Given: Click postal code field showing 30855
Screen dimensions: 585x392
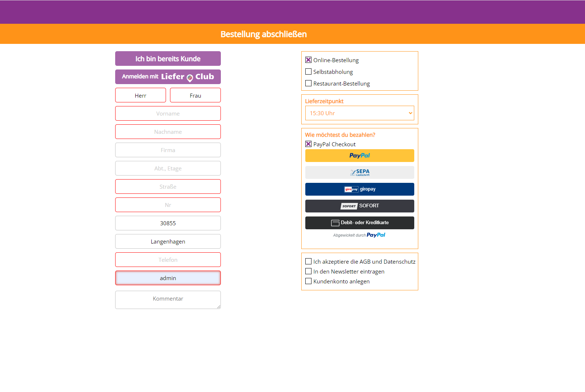Looking at the screenshot, I should point(168,223).
